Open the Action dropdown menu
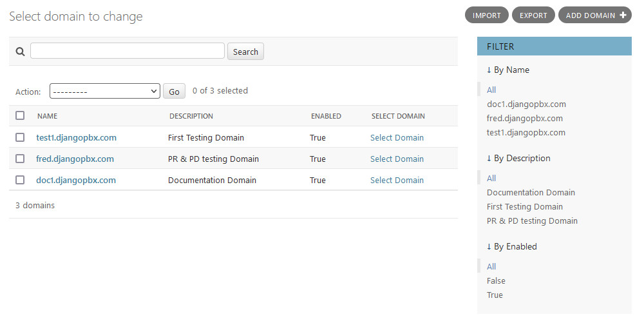This screenshot has height=323, width=644. point(104,92)
